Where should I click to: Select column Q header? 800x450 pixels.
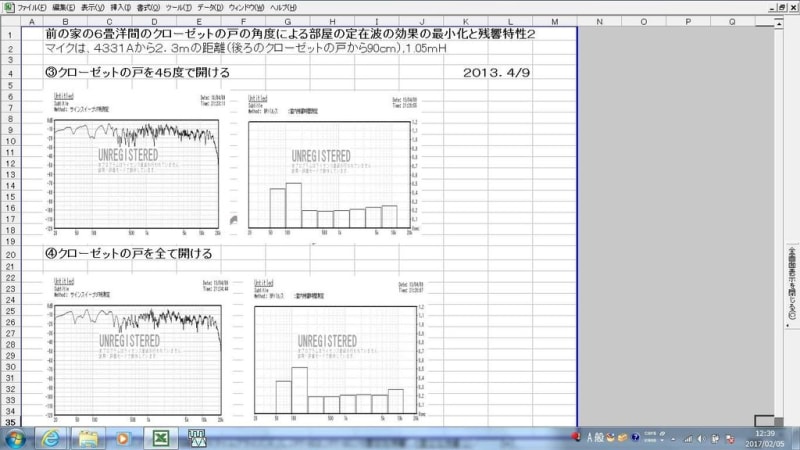point(732,22)
